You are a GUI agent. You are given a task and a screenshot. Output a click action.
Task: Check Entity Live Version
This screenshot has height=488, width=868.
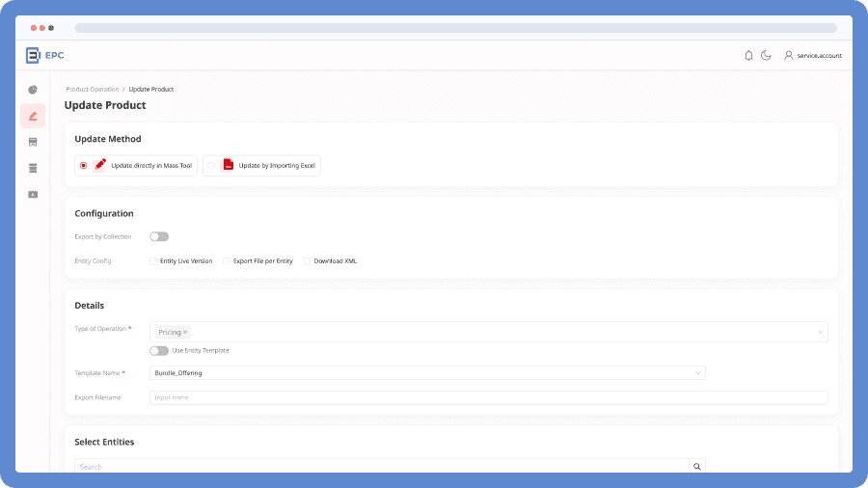[152, 261]
